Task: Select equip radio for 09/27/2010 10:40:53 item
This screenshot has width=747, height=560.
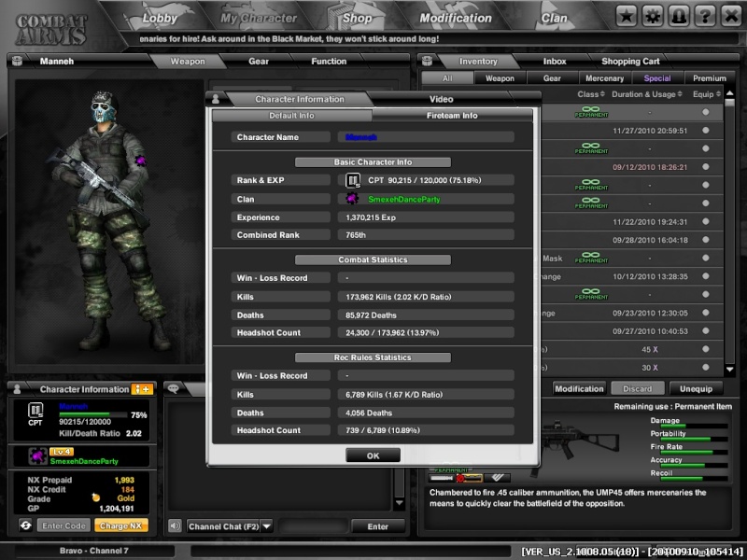Action: 706,331
